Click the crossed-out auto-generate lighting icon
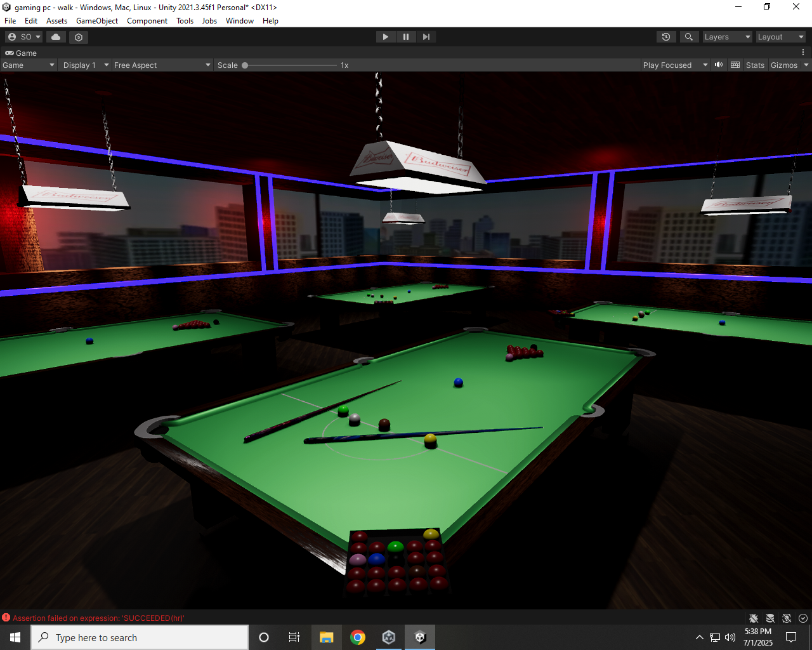812x650 pixels. pos(787,618)
